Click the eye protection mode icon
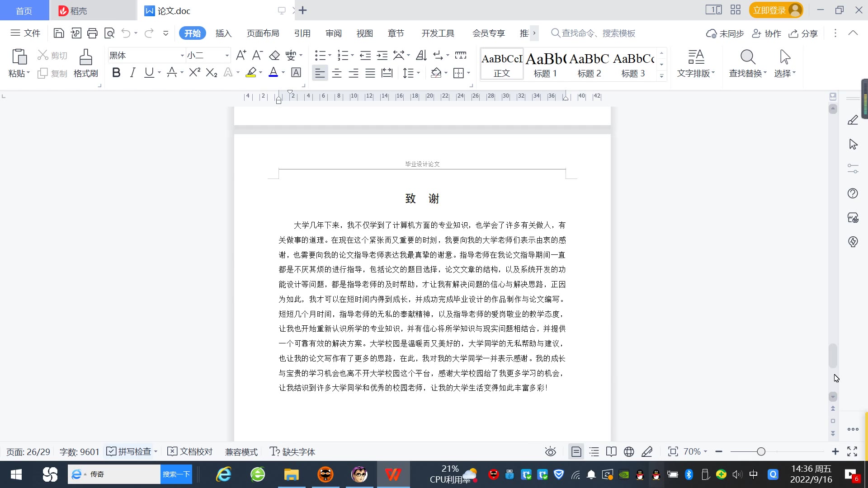This screenshot has width=868, height=488. (550, 451)
